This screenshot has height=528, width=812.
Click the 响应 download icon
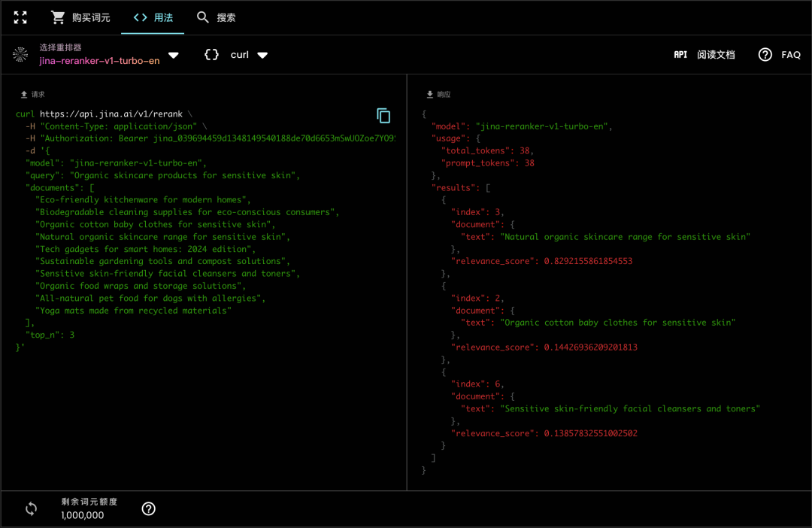tap(430, 94)
